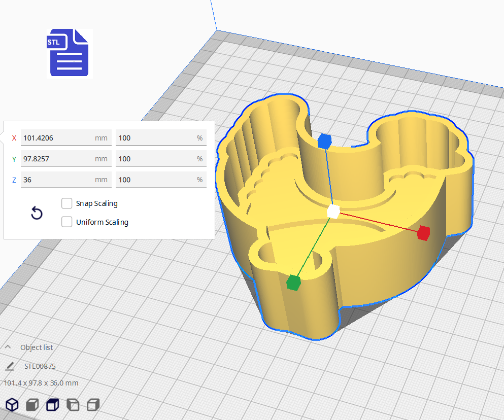504x420 pixels.
Task: Click the Y percentage scale field
Action: click(161, 158)
